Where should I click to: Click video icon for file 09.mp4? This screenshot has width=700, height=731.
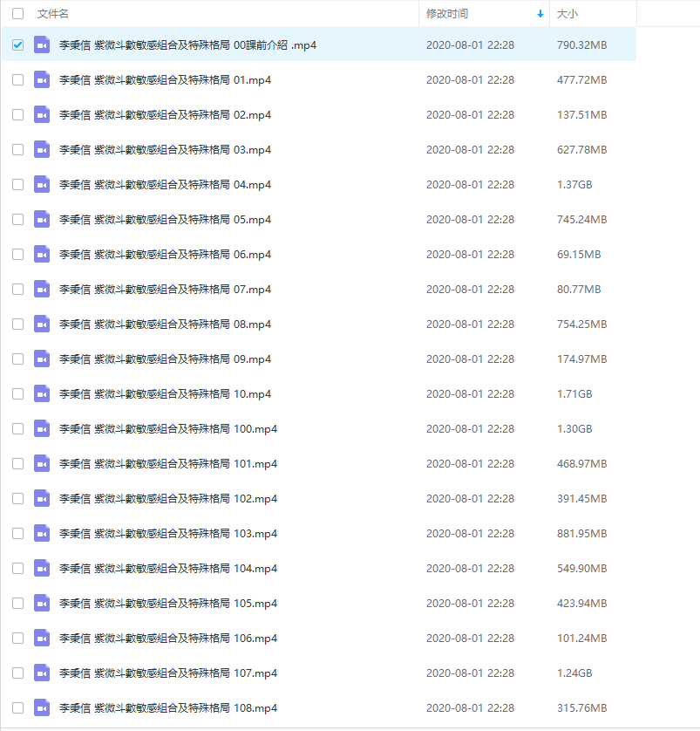pyautogui.click(x=42, y=359)
